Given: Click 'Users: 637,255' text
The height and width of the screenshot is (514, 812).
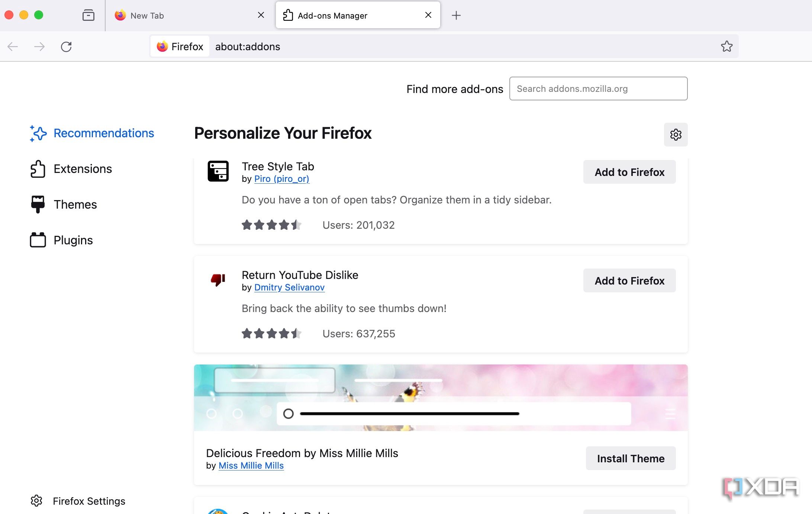Looking at the screenshot, I should (x=358, y=334).
